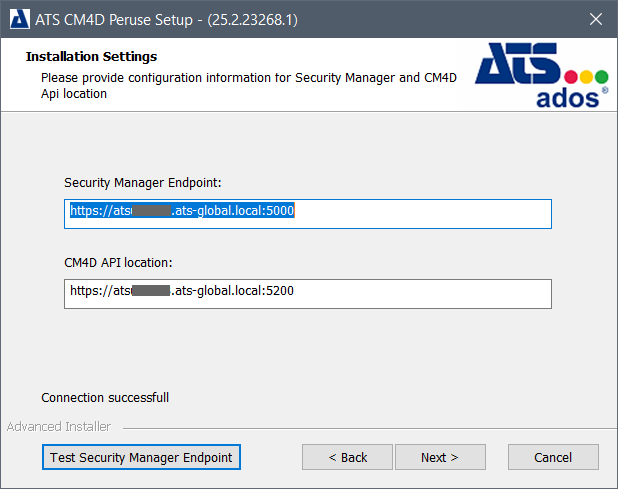618x489 pixels.
Task: Click the green dot in the ados logo
Action: click(602, 77)
